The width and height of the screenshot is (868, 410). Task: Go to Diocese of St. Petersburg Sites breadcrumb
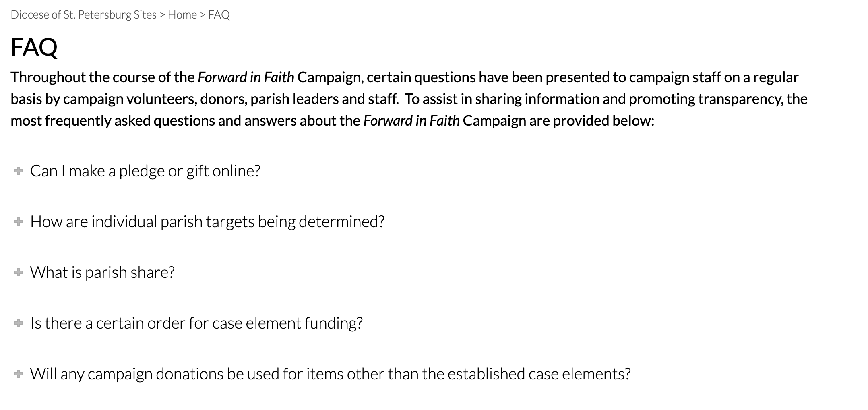[83, 15]
